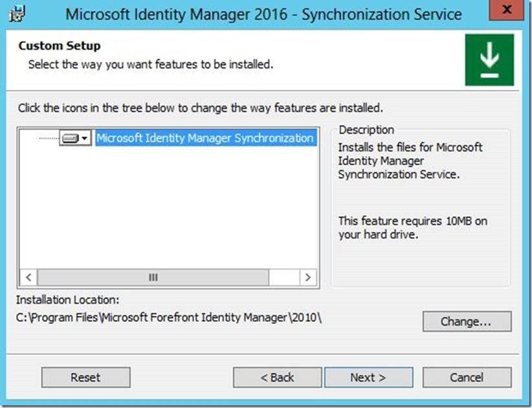Viewport: 532px width, 408px height.
Task: Click the left arrow of the horizontal scrollbar
Action: (x=29, y=277)
